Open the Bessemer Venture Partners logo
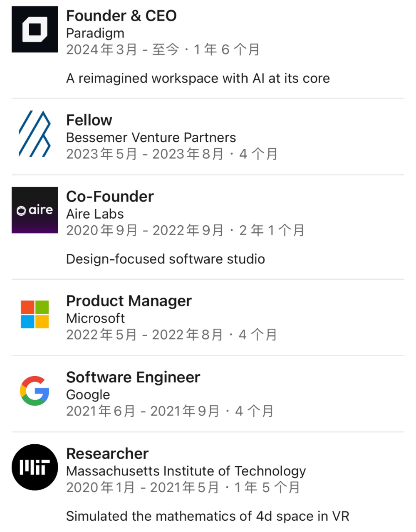The width and height of the screenshot is (416, 532). (35, 134)
